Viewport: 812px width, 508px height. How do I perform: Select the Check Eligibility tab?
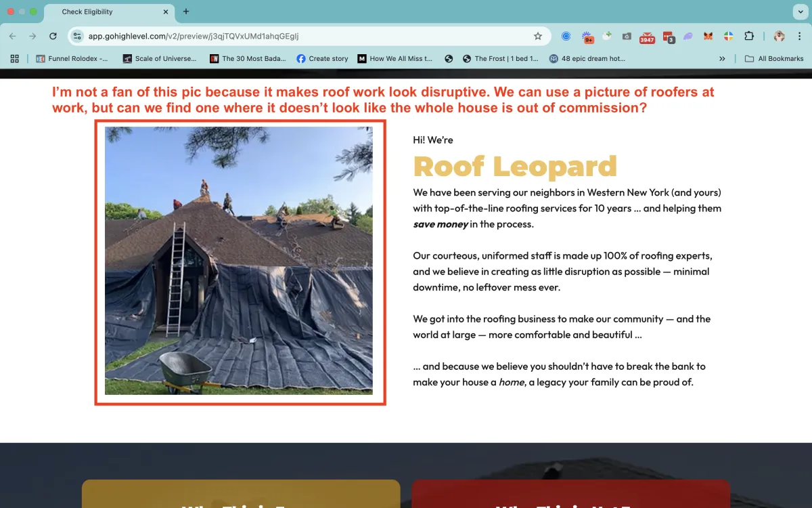(x=108, y=12)
